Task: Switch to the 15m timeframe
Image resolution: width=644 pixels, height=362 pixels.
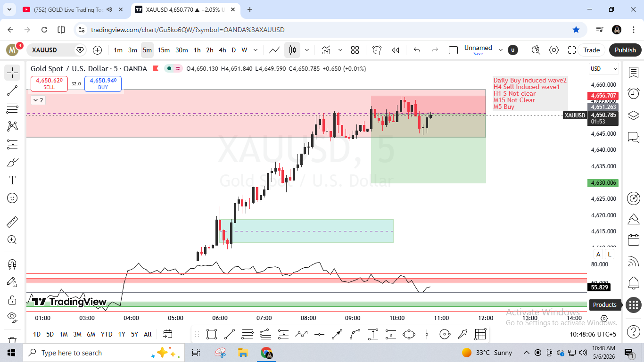Action: [x=164, y=50]
